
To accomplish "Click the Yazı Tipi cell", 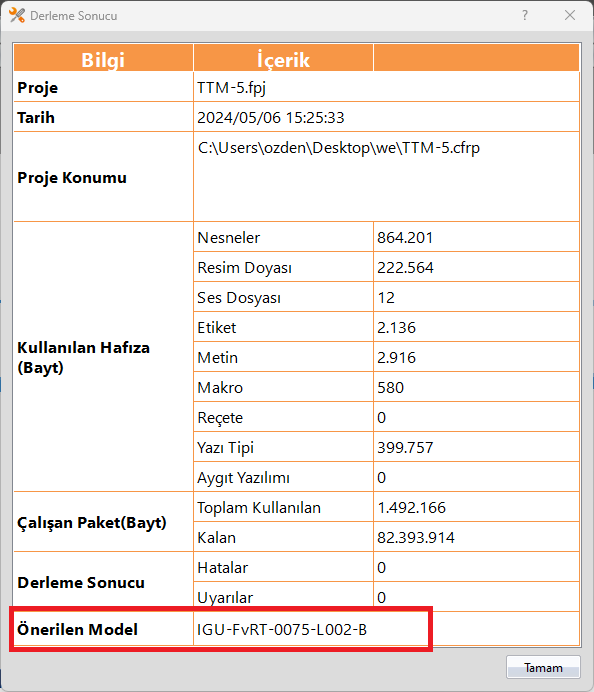I will (x=283, y=448).
